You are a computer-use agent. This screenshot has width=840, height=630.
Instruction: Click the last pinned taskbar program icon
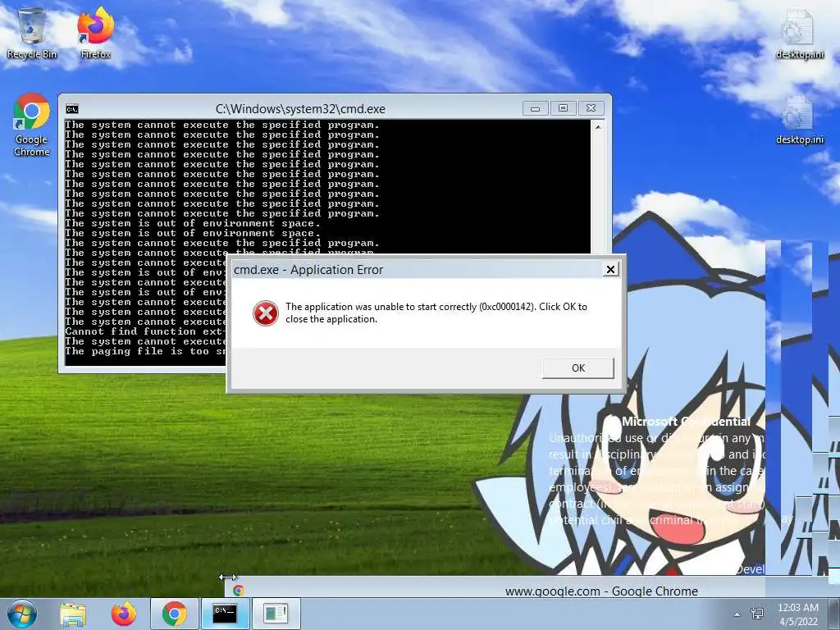276,614
